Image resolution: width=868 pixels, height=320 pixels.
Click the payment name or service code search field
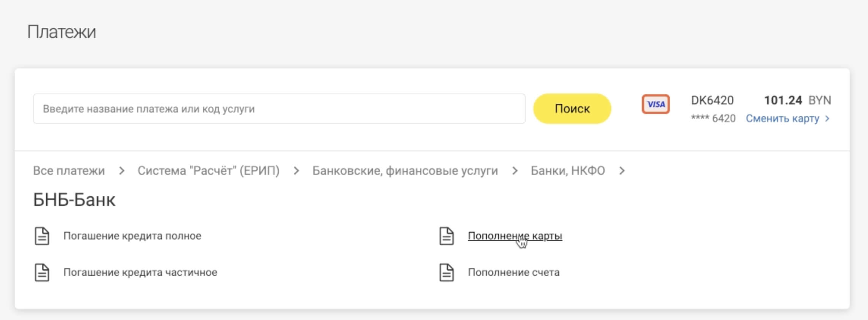coord(279,109)
